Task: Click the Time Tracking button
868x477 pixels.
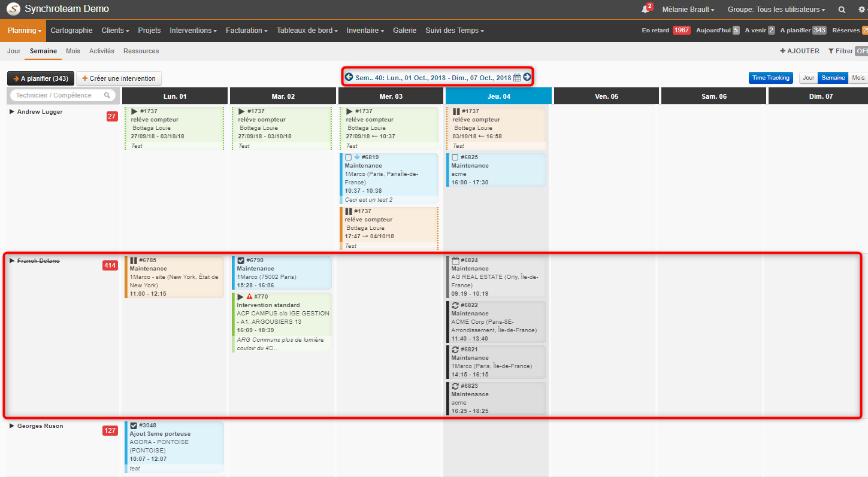Action: coord(771,78)
